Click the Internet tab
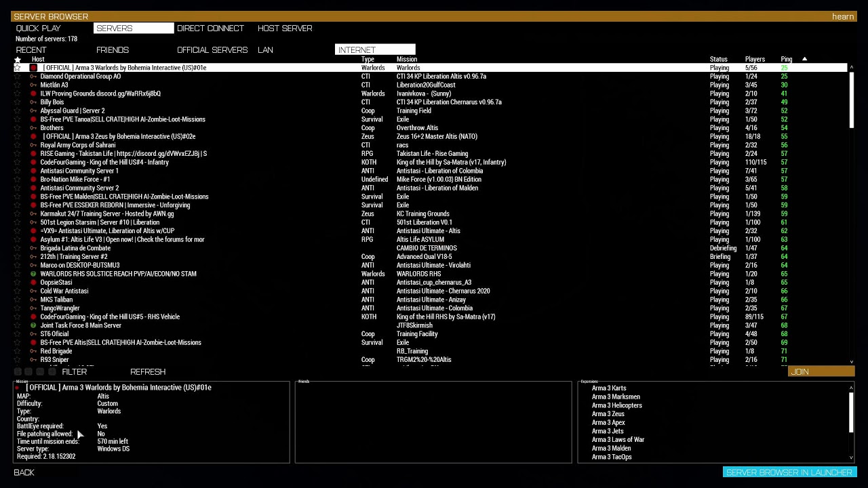Image resolution: width=868 pixels, height=488 pixels. (x=375, y=50)
